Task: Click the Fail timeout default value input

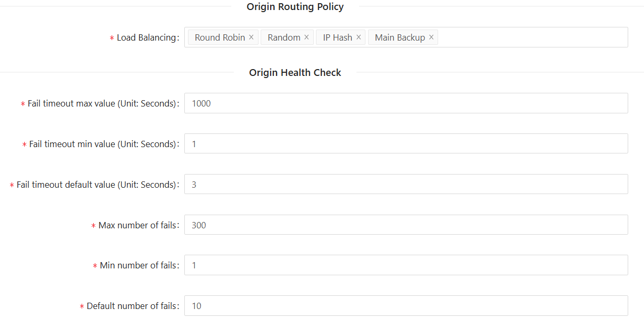Action: click(x=405, y=185)
